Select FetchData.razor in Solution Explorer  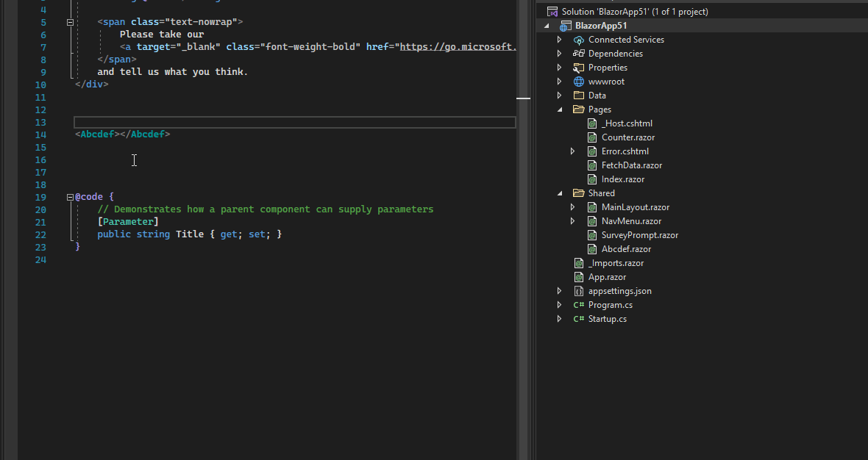632,165
